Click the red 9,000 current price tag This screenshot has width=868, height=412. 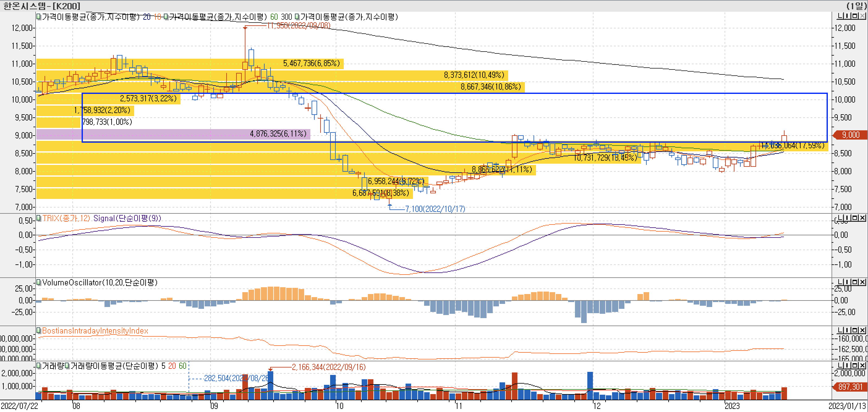850,135
